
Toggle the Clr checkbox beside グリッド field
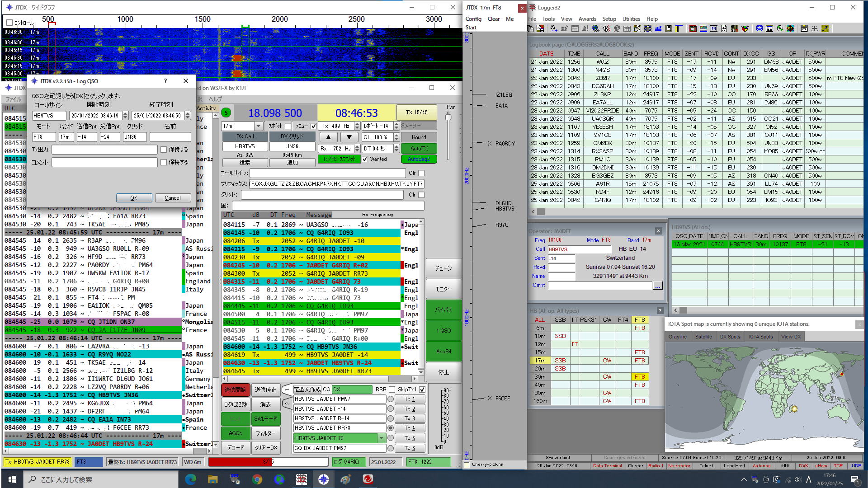[421, 195]
